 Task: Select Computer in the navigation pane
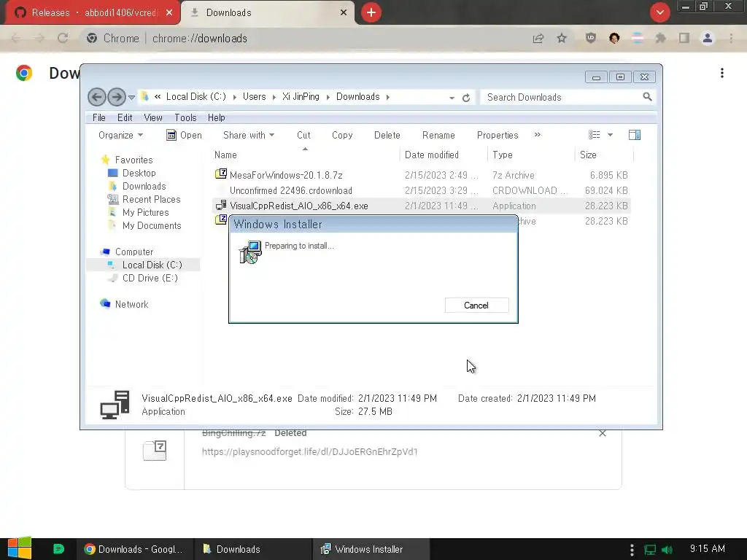(134, 252)
